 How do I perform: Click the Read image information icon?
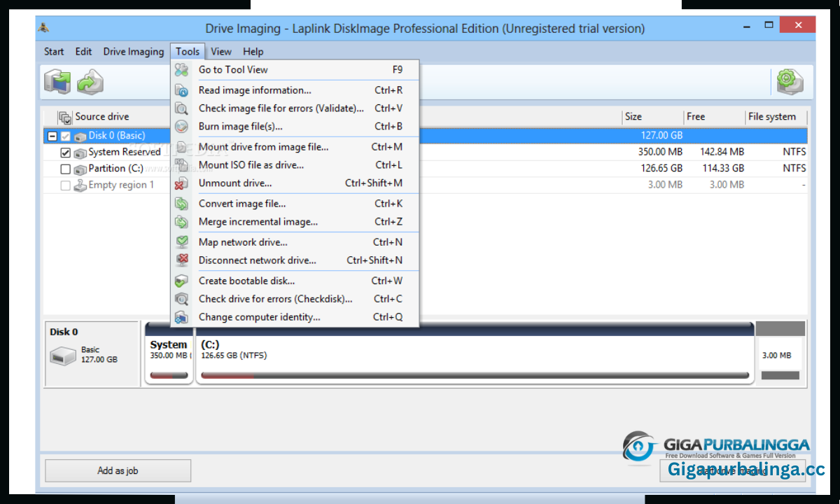181,90
